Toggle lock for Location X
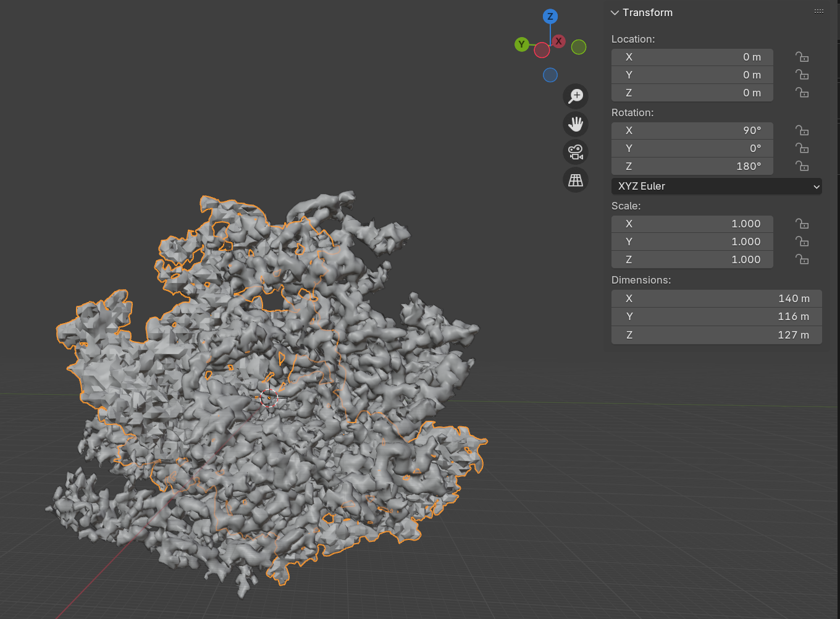 click(x=802, y=57)
